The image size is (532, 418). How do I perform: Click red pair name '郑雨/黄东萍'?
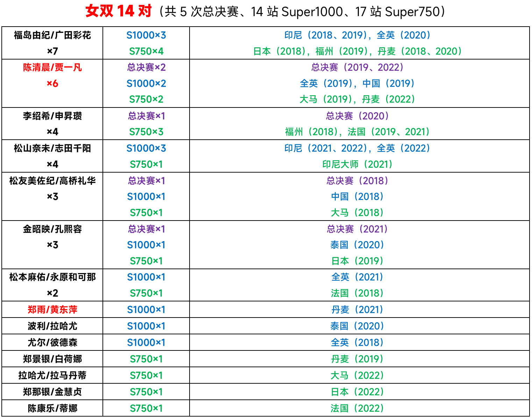click(52, 309)
